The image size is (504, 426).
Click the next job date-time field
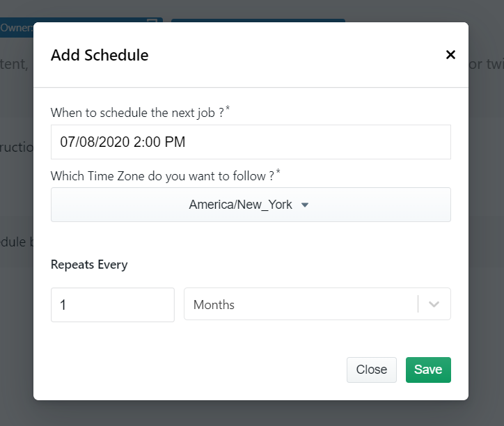251,142
